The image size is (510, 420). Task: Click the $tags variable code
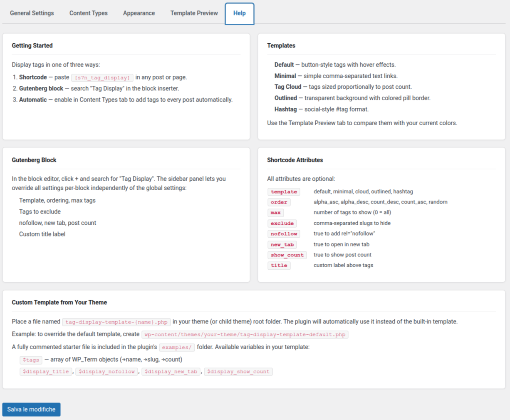pyautogui.click(x=31, y=360)
